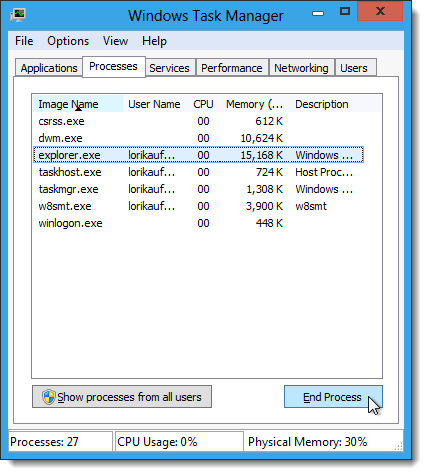Click the End Process button
Image resolution: width=427 pixels, height=475 pixels.
tap(333, 397)
